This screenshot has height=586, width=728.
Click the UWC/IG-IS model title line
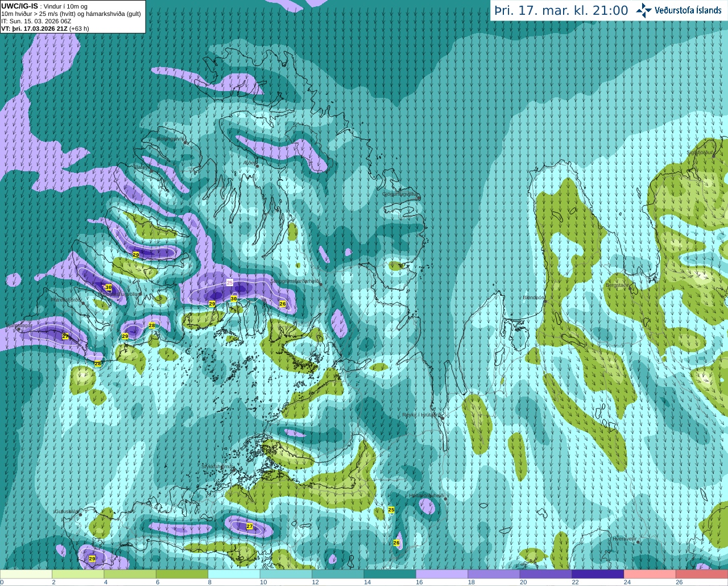tap(44, 6)
